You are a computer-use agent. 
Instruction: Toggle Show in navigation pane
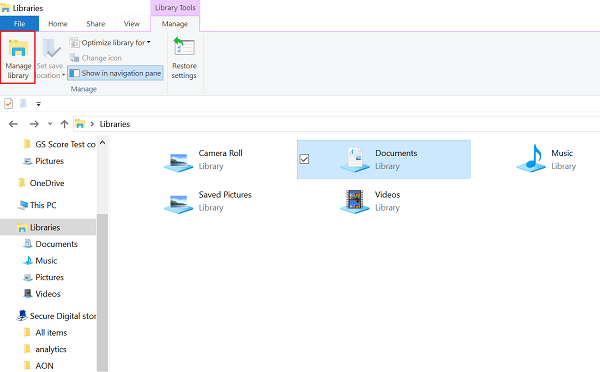pos(116,73)
